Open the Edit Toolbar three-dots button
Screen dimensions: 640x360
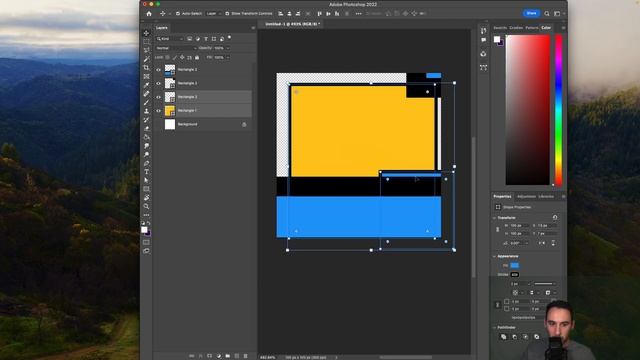tap(147, 215)
